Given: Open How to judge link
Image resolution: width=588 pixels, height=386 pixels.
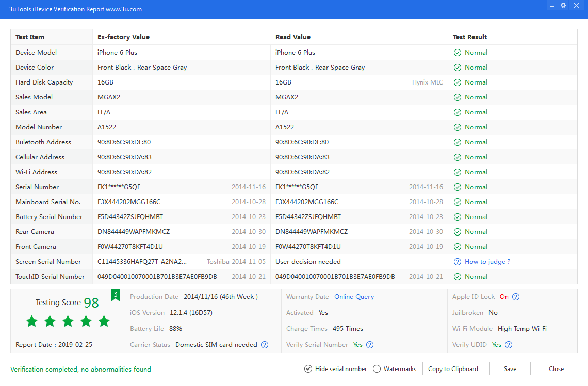Looking at the screenshot, I should coord(487,262).
